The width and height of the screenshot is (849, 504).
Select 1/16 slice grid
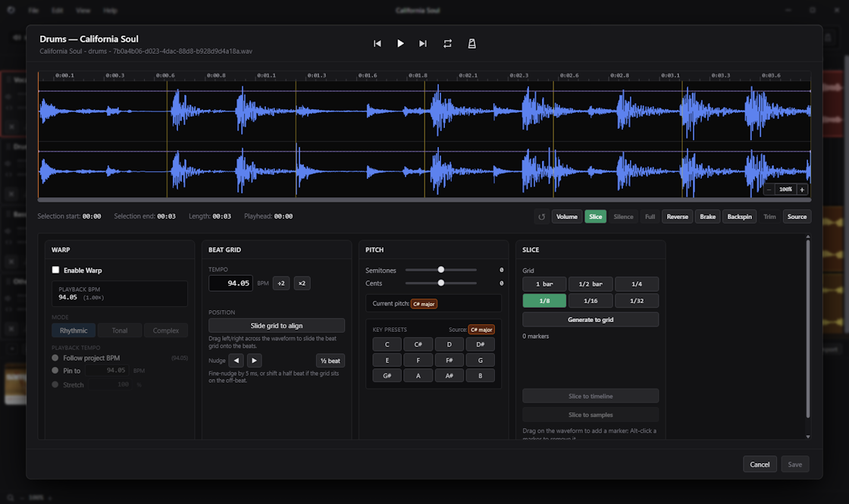click(x=591, y=300)
